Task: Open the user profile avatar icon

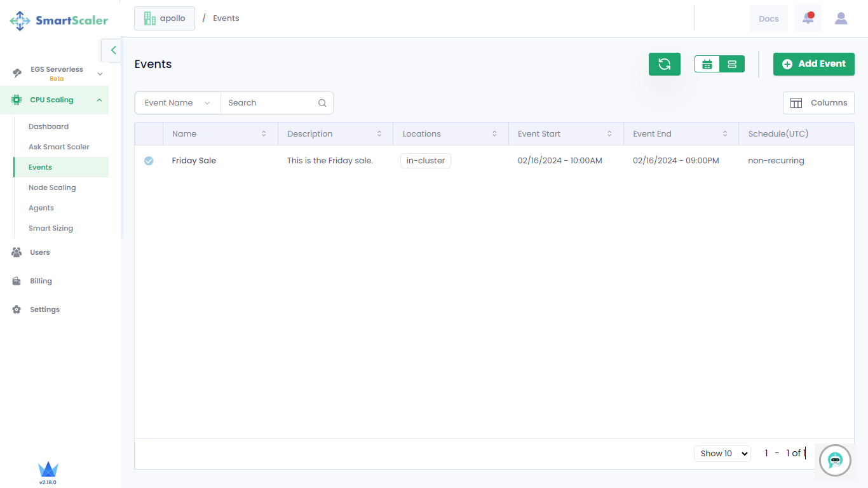Action: pos(841,18)
